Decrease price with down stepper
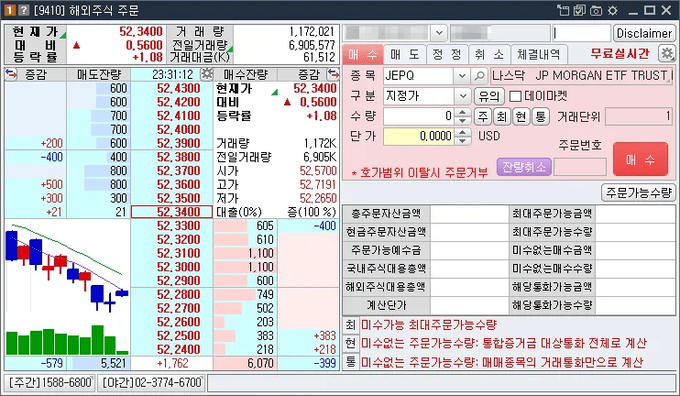680x396 pixels. [x=463, y=140]
